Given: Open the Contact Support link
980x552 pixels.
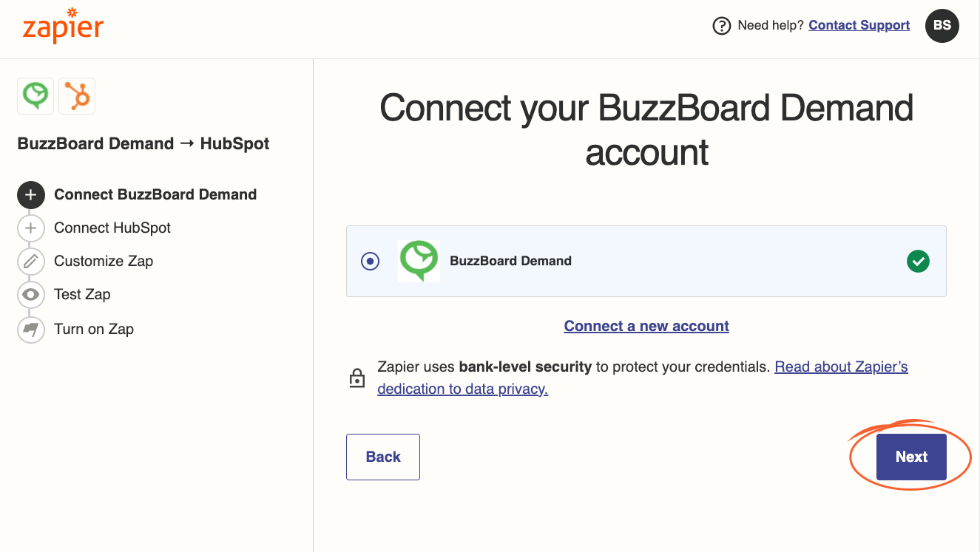Looking at the screenshot, I should click(859, 25).
